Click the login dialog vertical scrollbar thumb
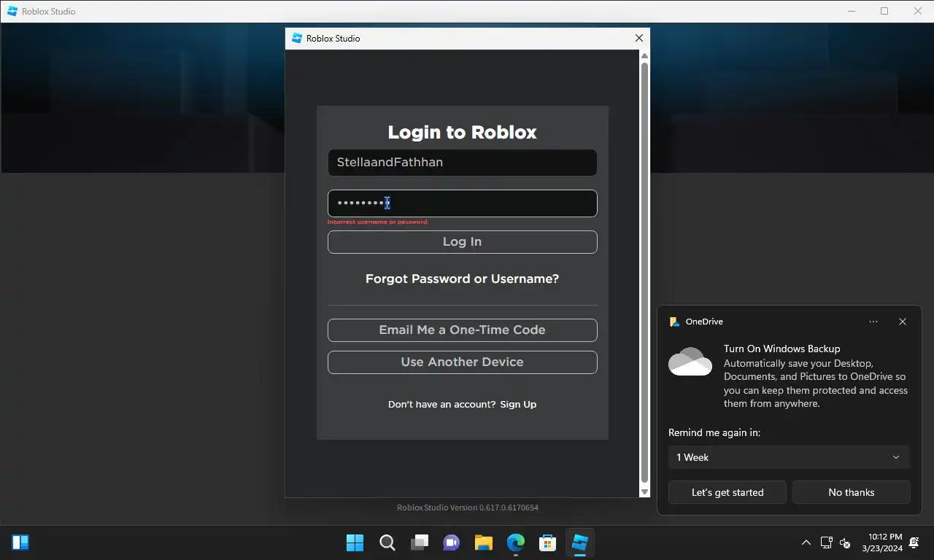 [x=644, y=273]
